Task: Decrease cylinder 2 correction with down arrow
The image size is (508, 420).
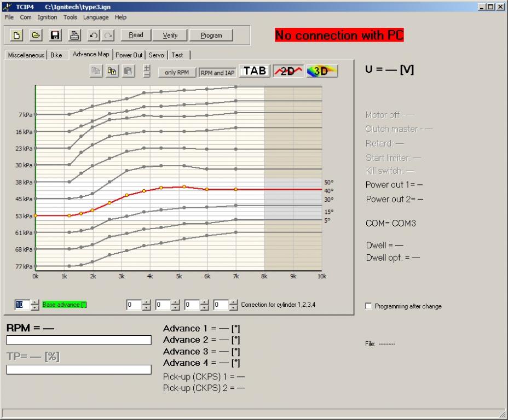Action: point(176,307)
